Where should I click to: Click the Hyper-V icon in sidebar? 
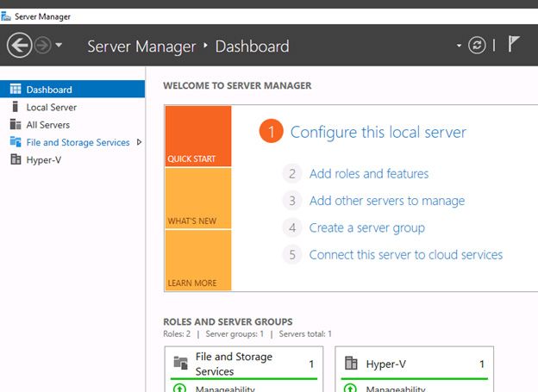[x=16, y=160]
